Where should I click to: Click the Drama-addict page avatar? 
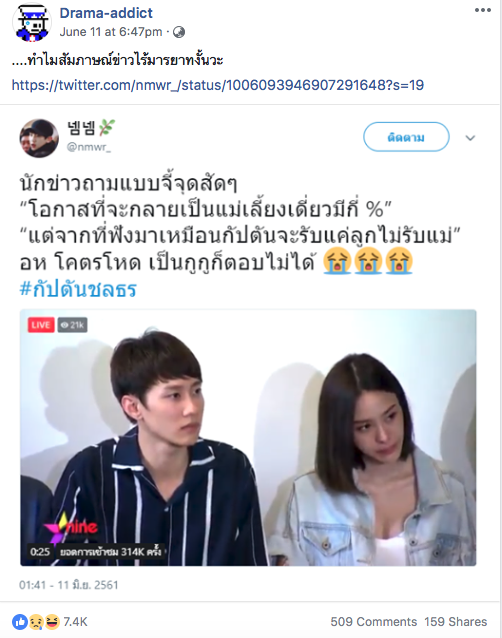click(32, 22)
